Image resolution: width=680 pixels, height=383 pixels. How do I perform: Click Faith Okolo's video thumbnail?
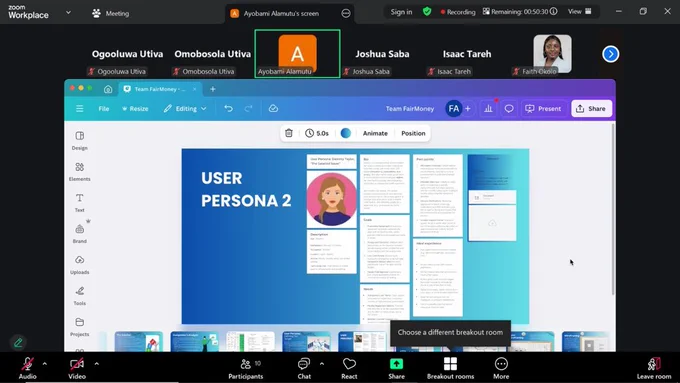point(552,53)
